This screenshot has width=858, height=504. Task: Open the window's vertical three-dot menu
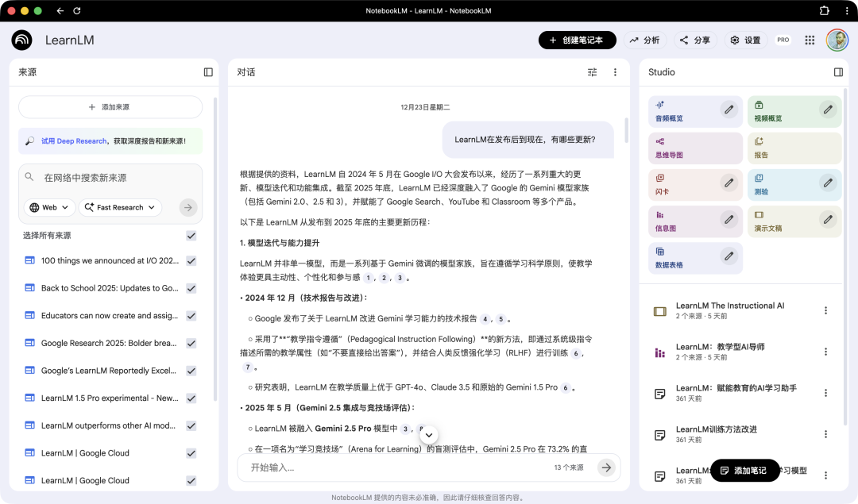(x=847, y=10)
